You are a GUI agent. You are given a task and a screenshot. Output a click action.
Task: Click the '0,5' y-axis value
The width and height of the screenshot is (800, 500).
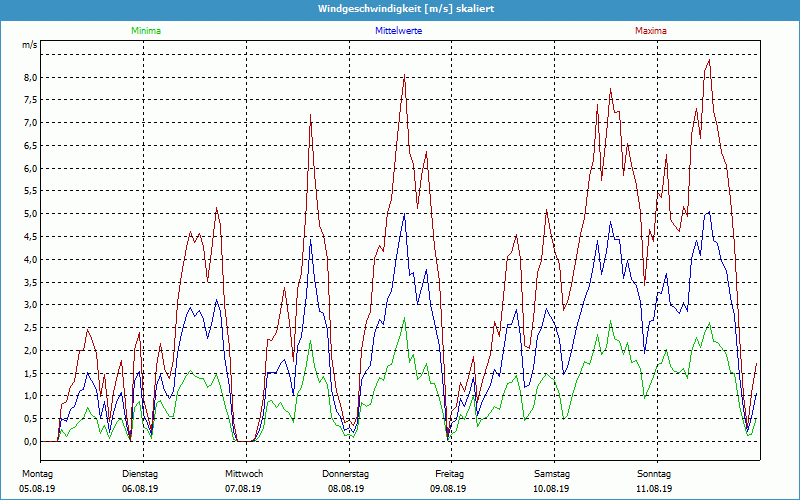coord(31,418)
